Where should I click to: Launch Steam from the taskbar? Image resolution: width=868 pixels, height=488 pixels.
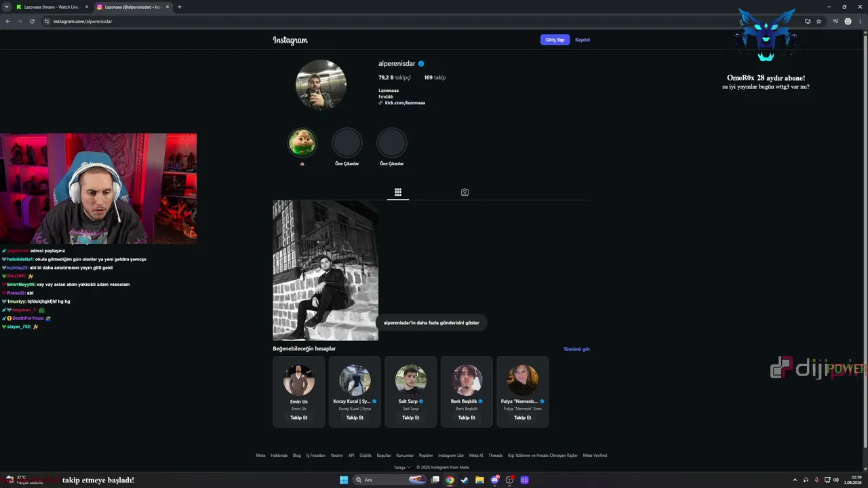(x=465, y=480)
